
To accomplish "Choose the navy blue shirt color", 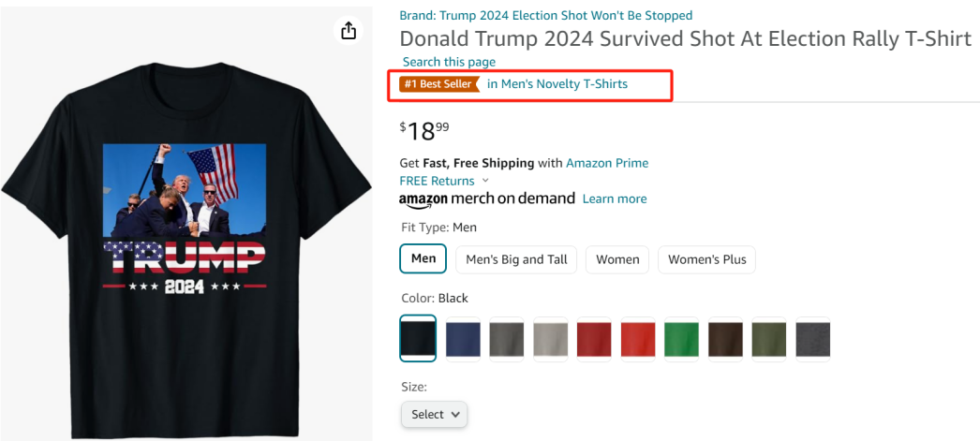I will pyautogui.click(x=463, y=338).
